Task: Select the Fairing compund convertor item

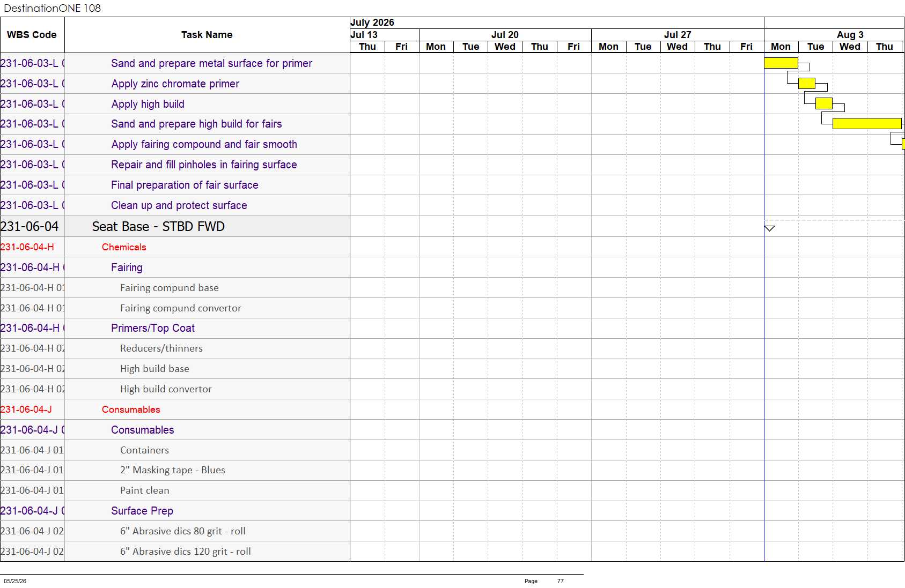Action: pyautogui.click(x=181, y=308)
